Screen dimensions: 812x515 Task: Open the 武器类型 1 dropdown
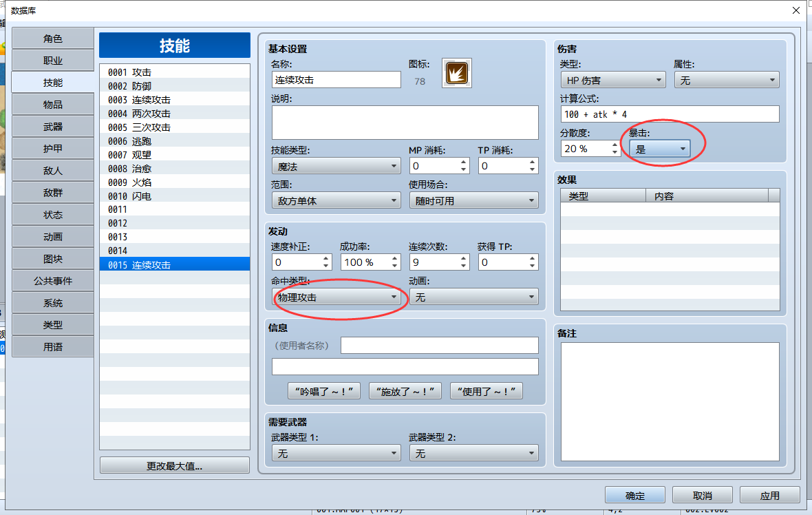pos(336,453)
